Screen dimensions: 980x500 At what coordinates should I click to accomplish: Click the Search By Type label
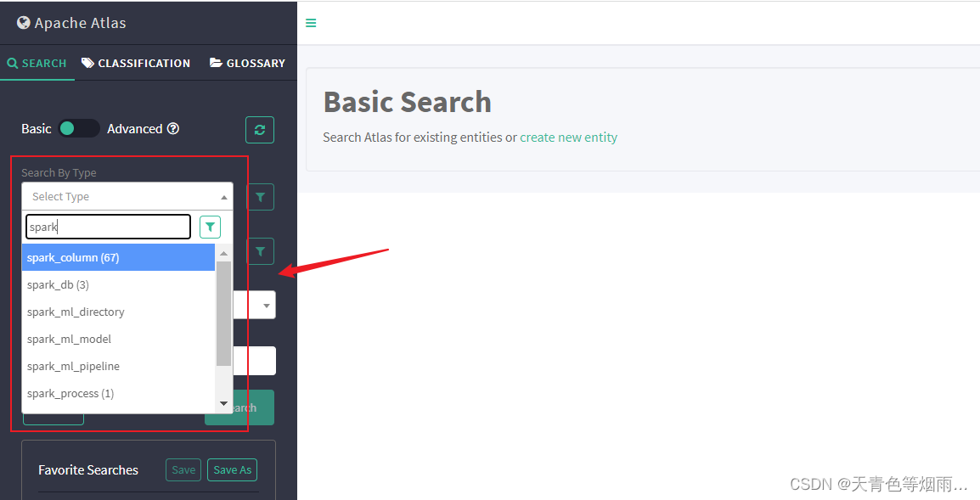pyautogui.click(x=59, y=172)
